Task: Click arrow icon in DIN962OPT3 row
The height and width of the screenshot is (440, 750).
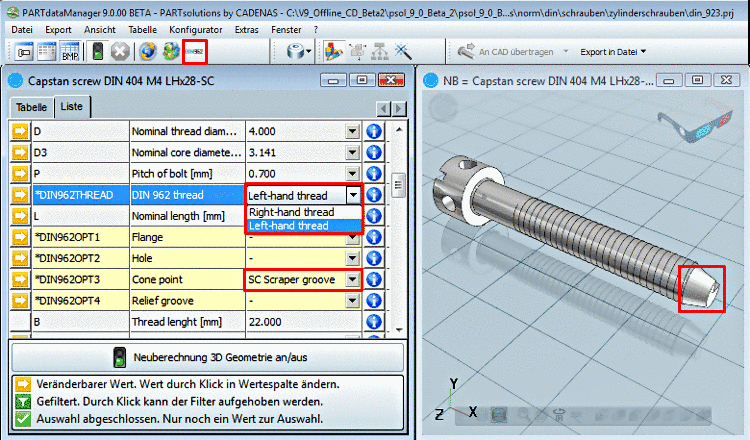Action: (x=20, y=279)
